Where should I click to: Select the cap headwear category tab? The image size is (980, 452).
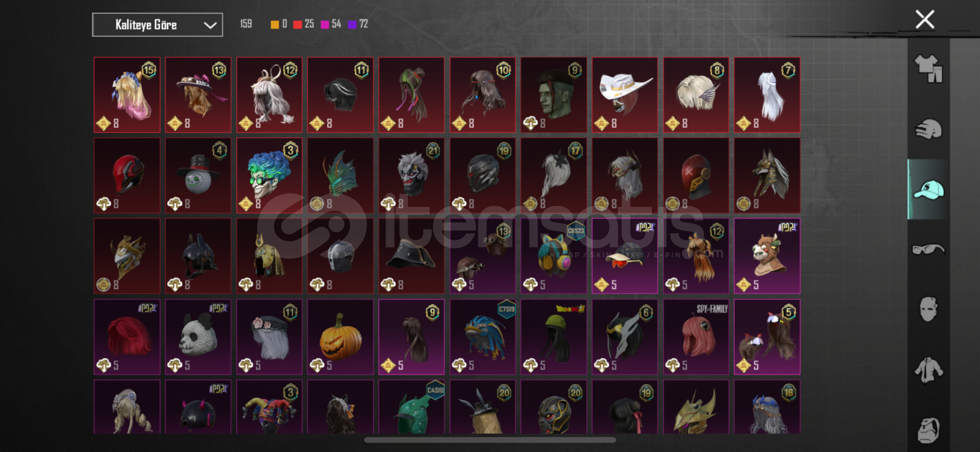929,189
